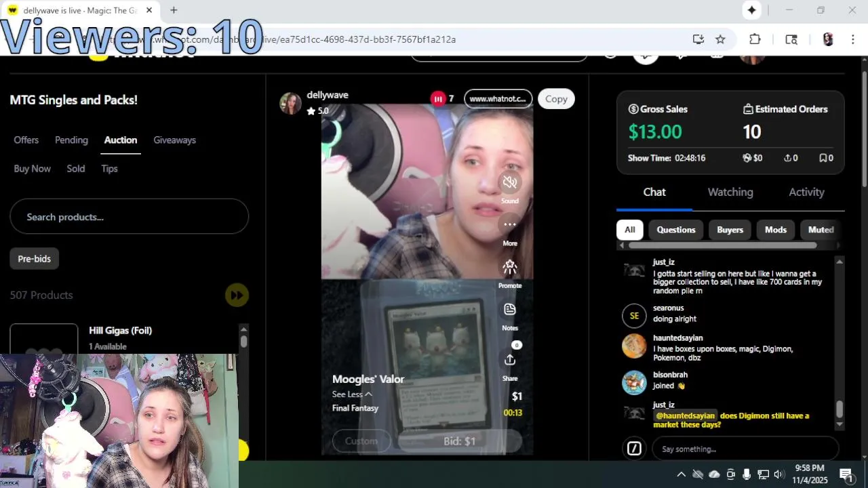Image resolution: width=868 pixels, height=488 pixels.
Task: Open Chrome profile avatar
Action: pos(827,39)
